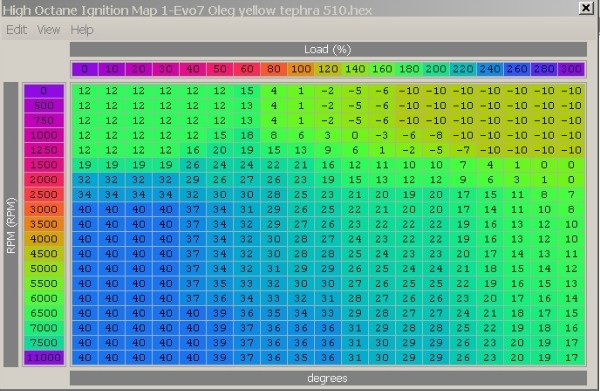Click the cell at 6500 RPM, 100 load
The height and width of the screenshot is (391, 600).
point(301,313)
